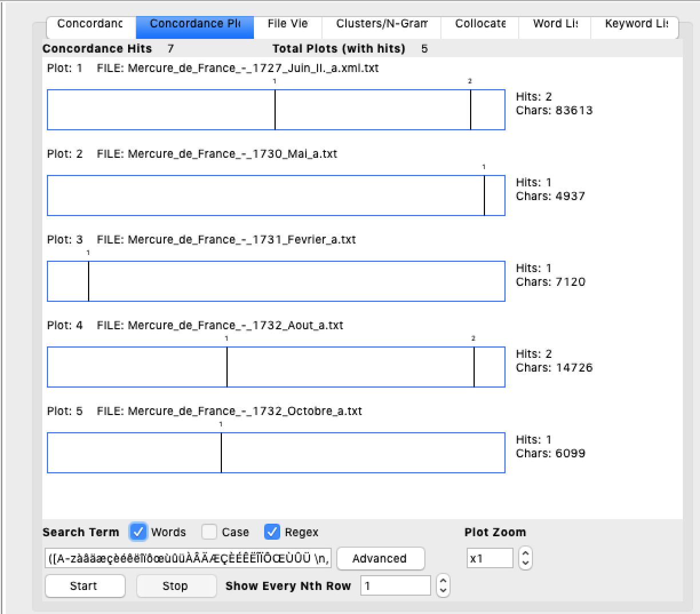Click second hit line in Plot 4
Screen dimensions: 700x614
[474, 367]
